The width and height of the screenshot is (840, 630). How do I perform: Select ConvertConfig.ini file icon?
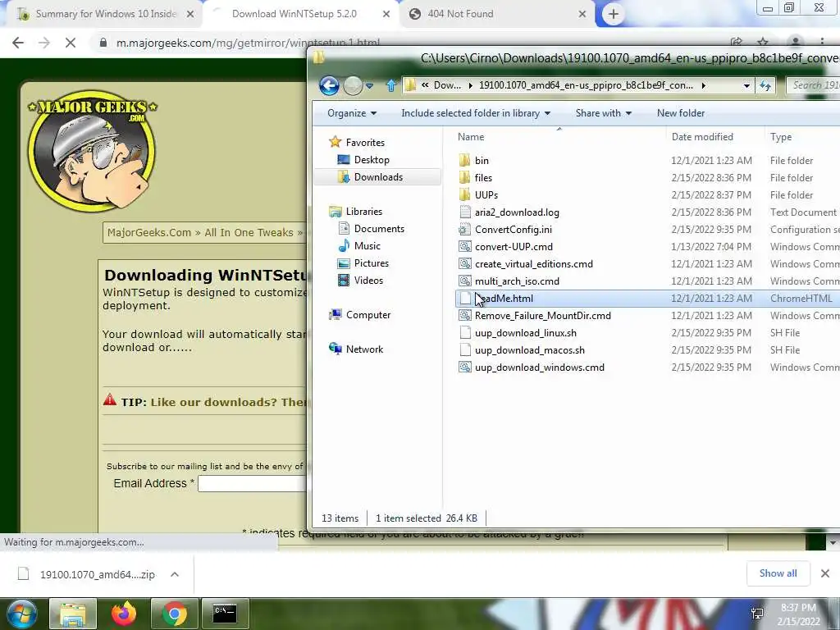465,230
